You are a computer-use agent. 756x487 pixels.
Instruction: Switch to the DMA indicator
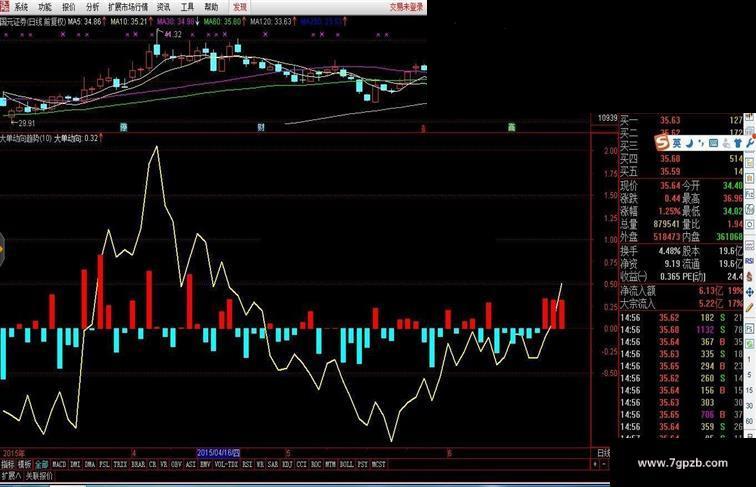(90, 464)
